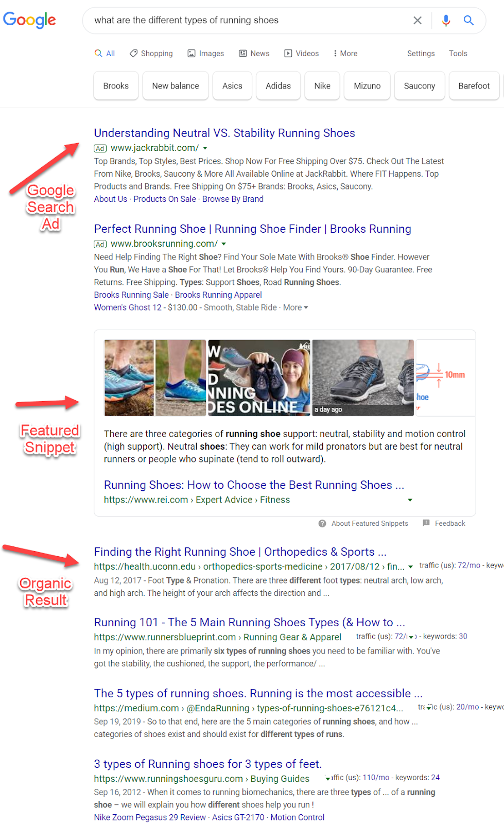Click the Google logo
This screenshot has width=504, height=824.
29,20
